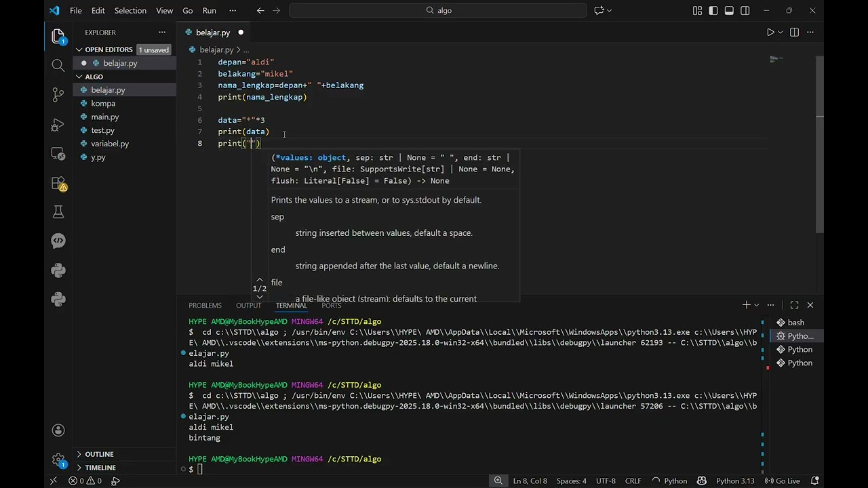
Task: Open notifications bell in the status bar
Action: point(814,481)
